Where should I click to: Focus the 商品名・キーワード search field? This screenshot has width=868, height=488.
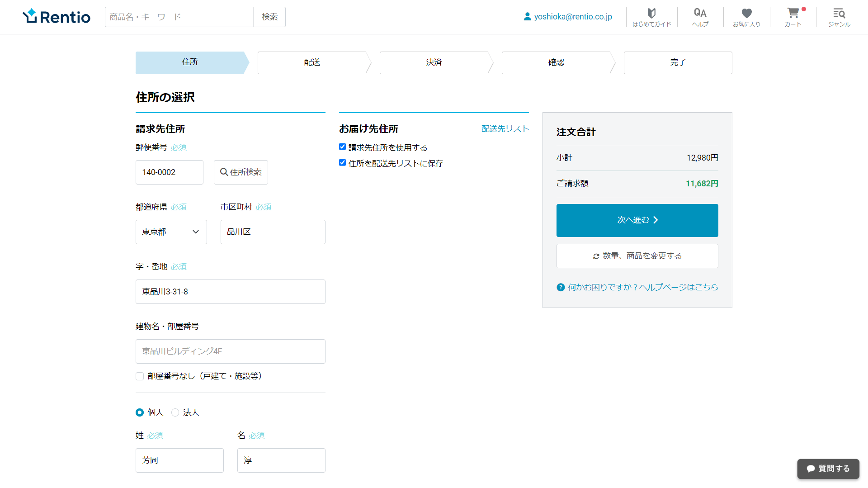tap(179, 17)
